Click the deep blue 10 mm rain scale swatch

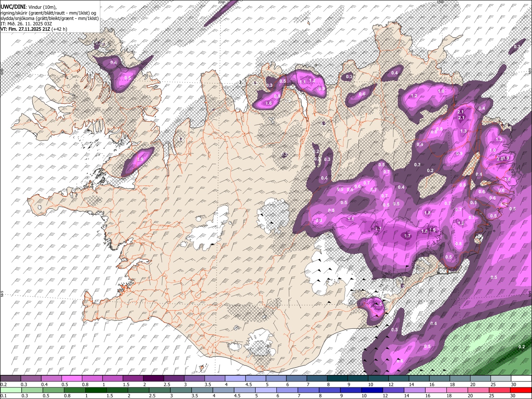coord(372,390)
